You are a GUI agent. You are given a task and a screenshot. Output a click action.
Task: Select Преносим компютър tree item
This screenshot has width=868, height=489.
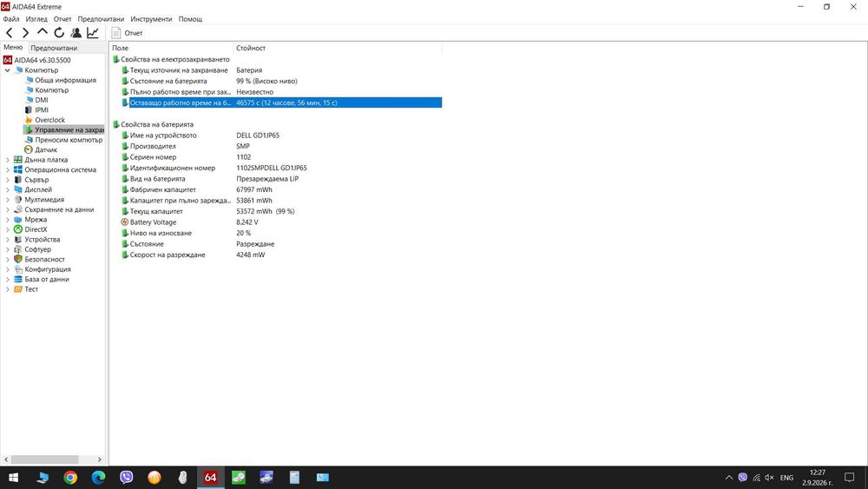tap(69, 140)
